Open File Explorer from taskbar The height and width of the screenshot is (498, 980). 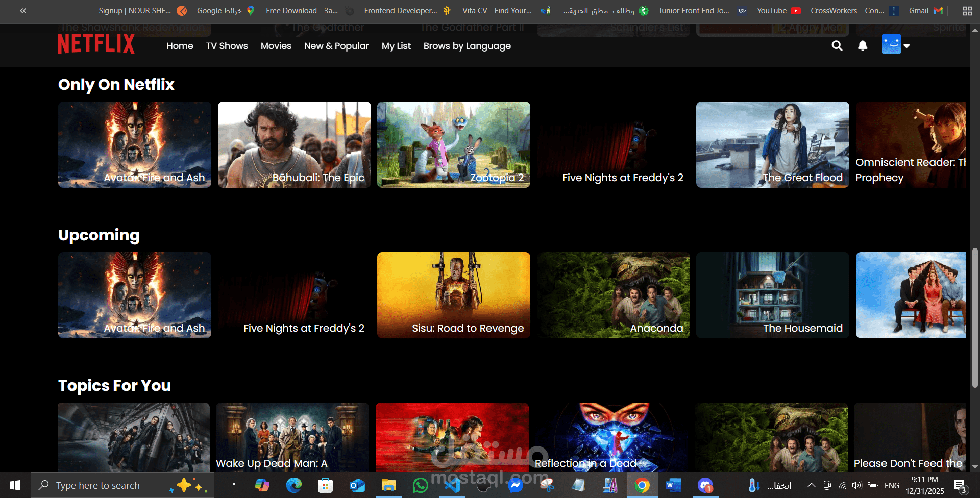[388, 485]
